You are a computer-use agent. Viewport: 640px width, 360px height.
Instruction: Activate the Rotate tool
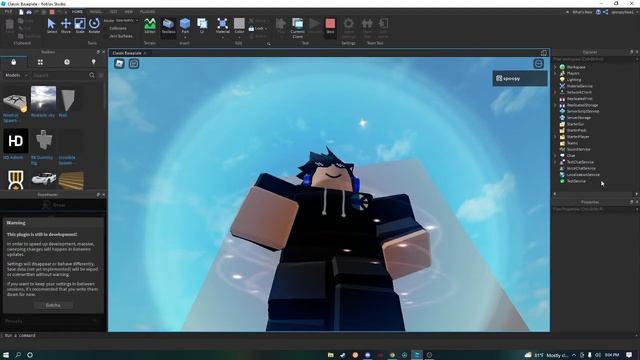(94, 26)
